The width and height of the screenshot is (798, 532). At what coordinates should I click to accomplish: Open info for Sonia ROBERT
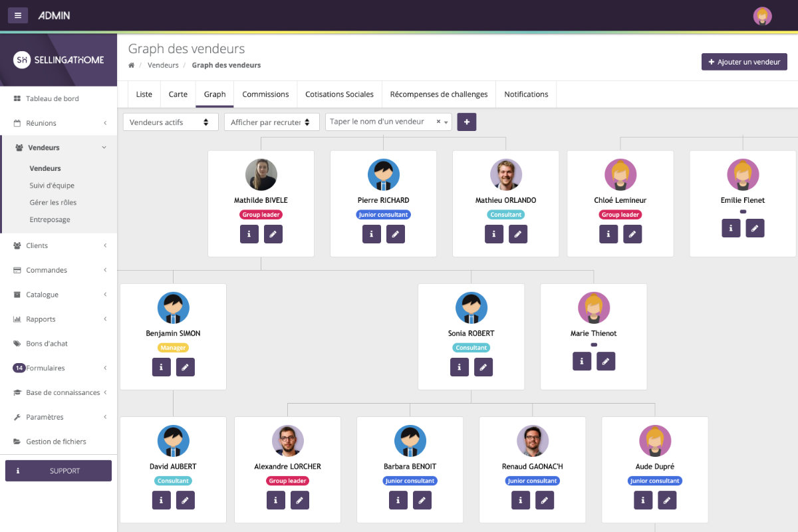tap(460, 367)
